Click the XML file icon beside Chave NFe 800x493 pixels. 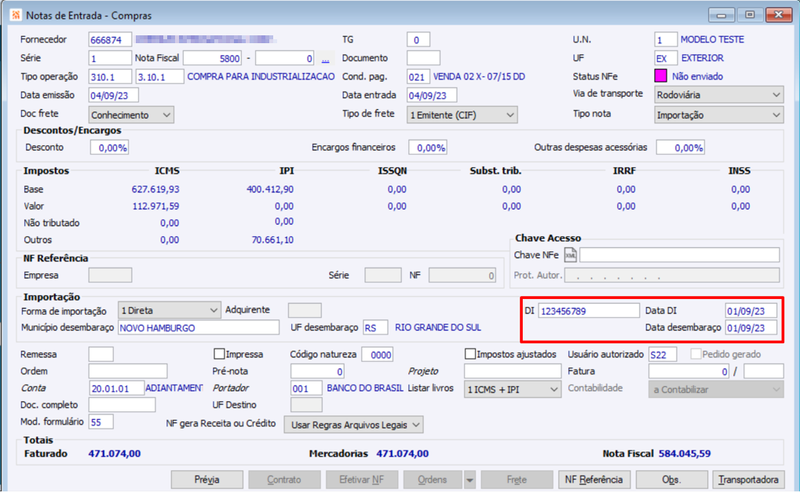tap(570, 255)
